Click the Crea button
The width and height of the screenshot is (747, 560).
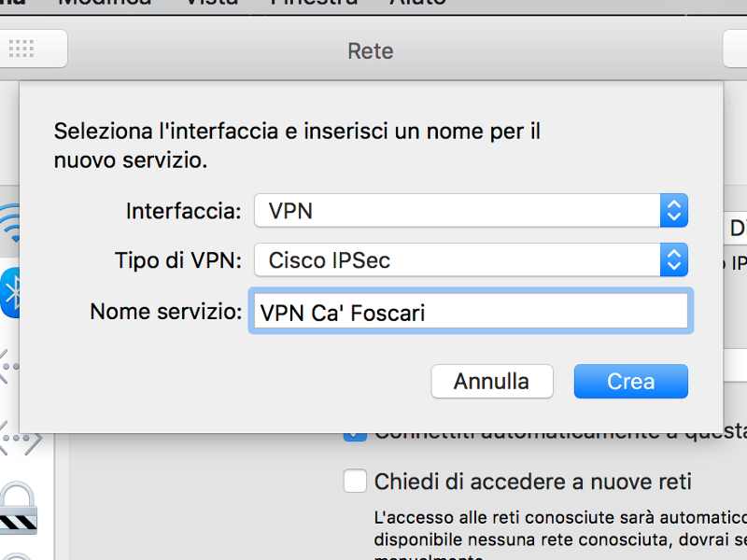[631, 382]
